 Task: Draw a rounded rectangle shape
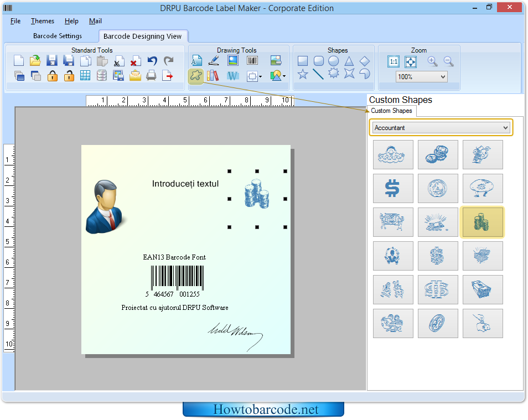[x=319, y=61]
